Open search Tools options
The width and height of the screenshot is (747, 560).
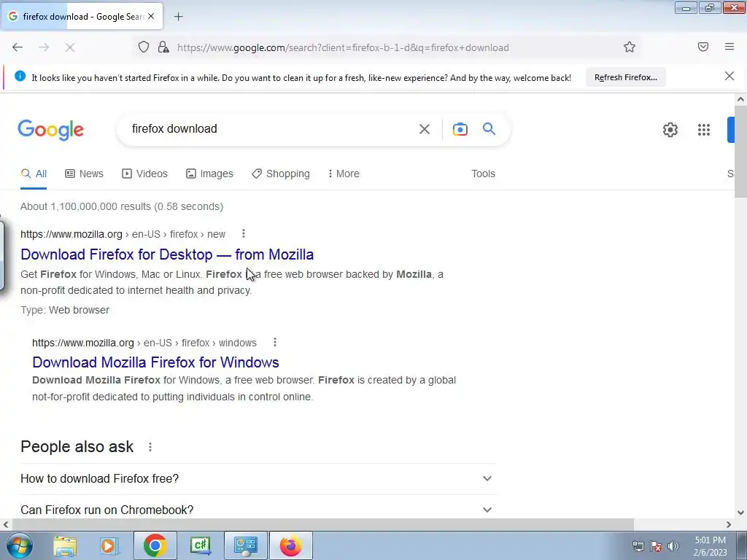(x=483, y=174)
